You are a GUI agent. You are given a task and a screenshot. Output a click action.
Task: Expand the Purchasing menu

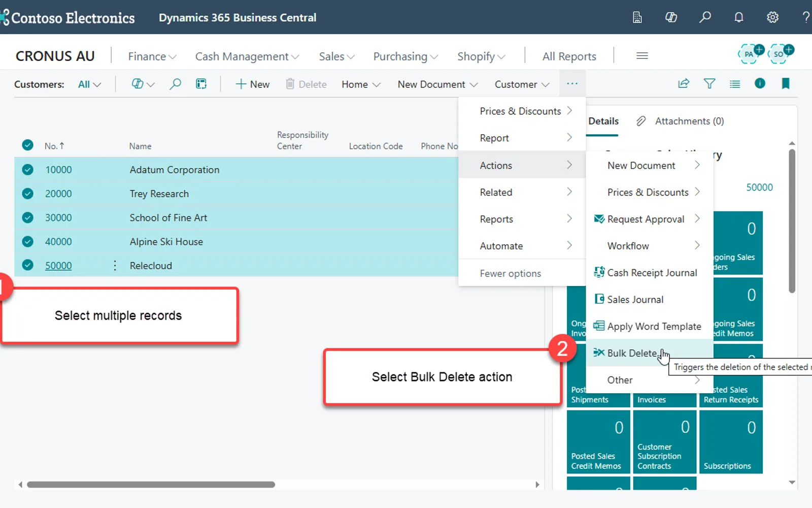click(405, 56)
